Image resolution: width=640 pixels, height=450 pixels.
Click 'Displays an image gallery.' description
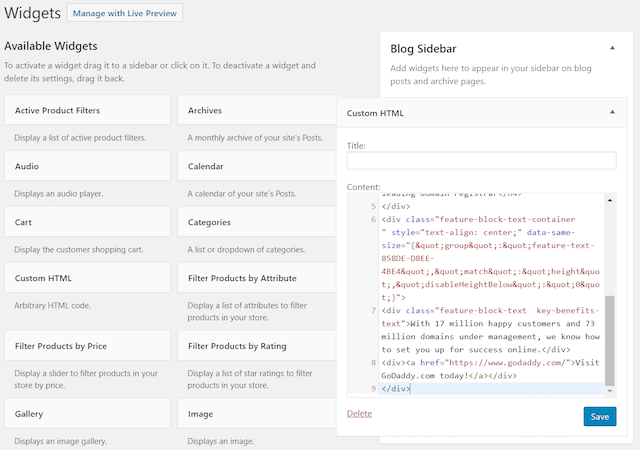pyautogui.click(x=60, y=441)
